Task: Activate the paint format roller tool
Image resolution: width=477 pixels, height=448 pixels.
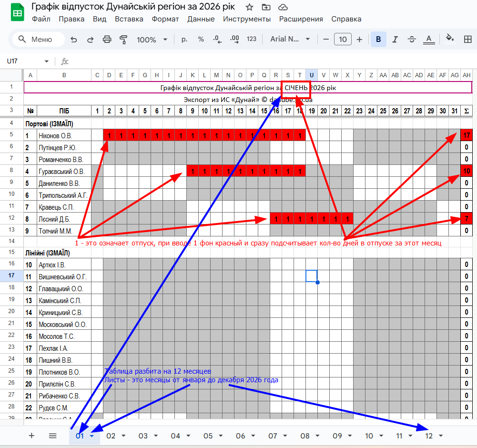Action: pyautogui.click(x=124, y=40)
